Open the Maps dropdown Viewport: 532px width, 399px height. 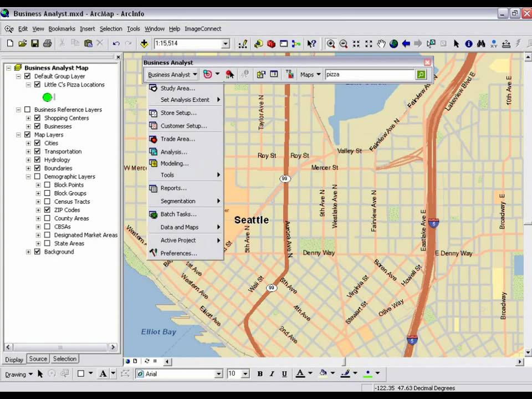310,75
